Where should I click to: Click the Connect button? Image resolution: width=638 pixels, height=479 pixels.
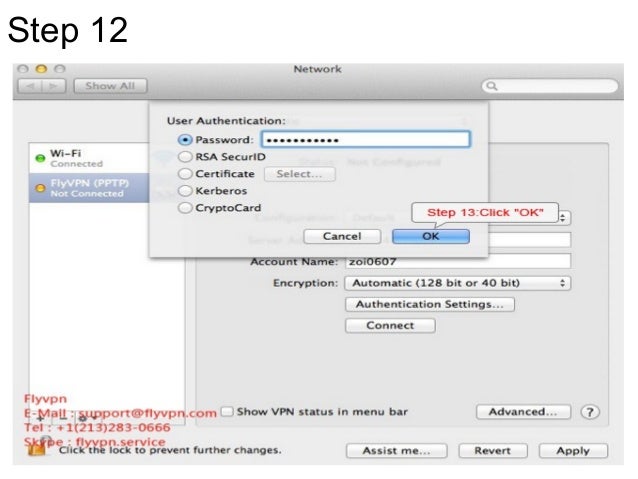[x=390, y=326]
